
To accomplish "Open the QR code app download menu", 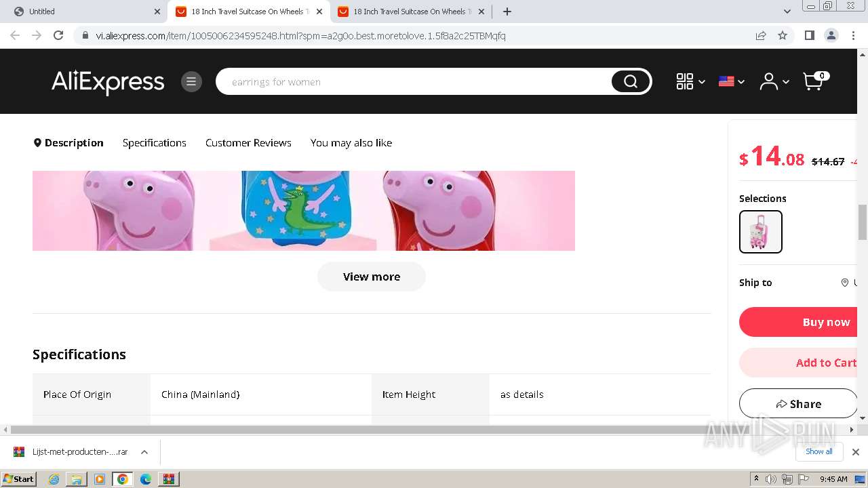I will point(690,82).
